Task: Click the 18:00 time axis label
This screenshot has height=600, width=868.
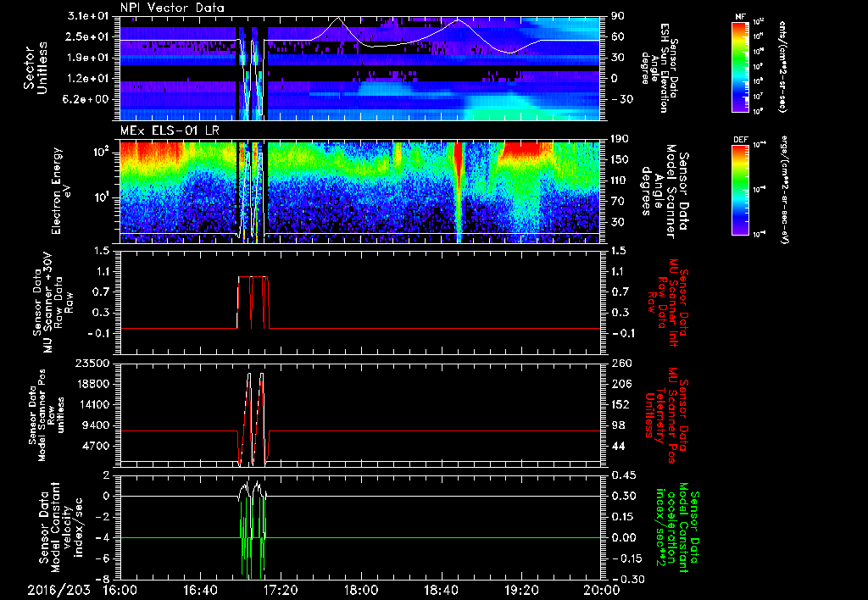Action: (361, 590)
